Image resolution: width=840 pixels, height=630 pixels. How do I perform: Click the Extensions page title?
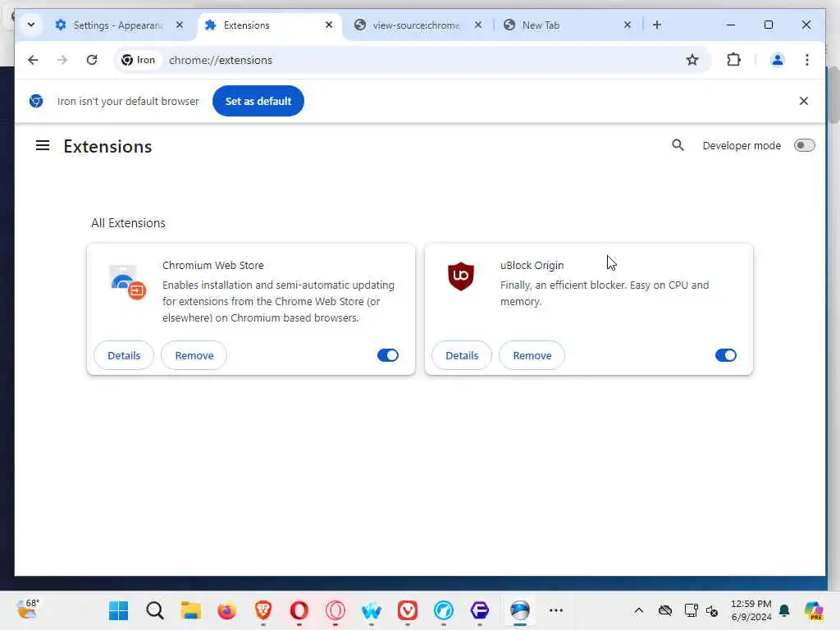107,146
